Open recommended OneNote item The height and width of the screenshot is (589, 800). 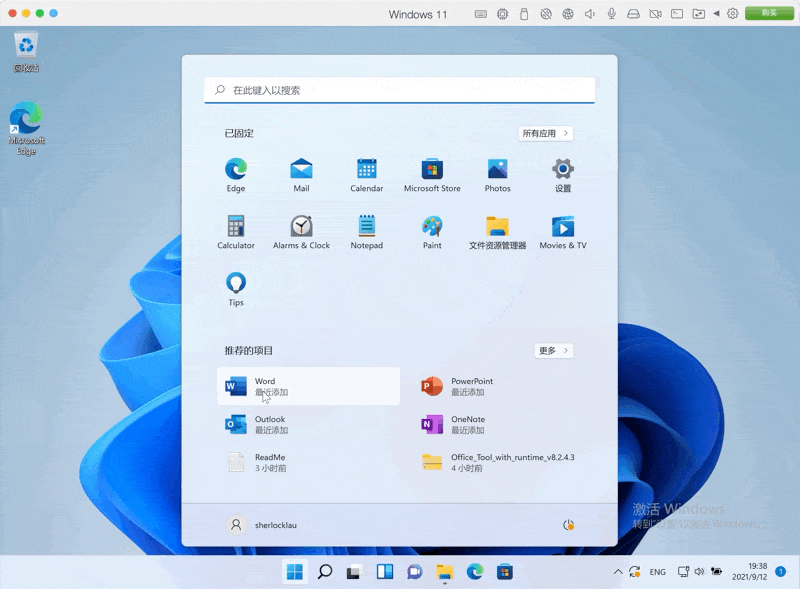point(504,424)
